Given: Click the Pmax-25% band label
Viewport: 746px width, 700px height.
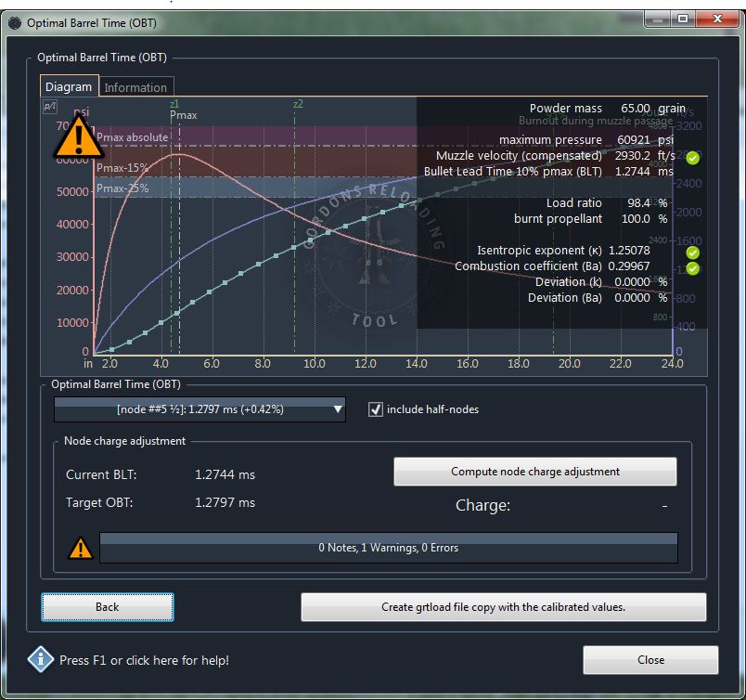Looking at the screenshot, I should 122,188.
